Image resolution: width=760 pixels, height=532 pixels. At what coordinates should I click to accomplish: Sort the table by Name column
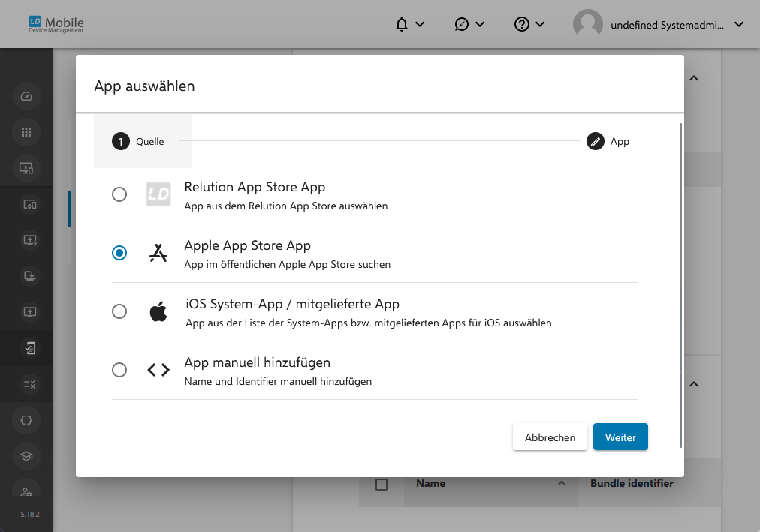[x=430, y=483]
